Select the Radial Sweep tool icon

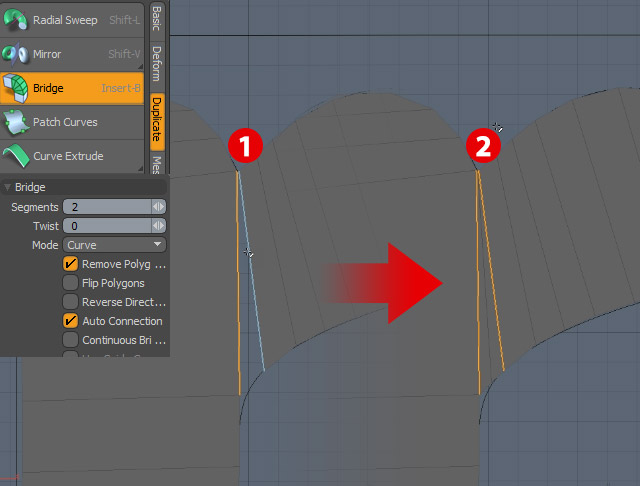(15, 19)
